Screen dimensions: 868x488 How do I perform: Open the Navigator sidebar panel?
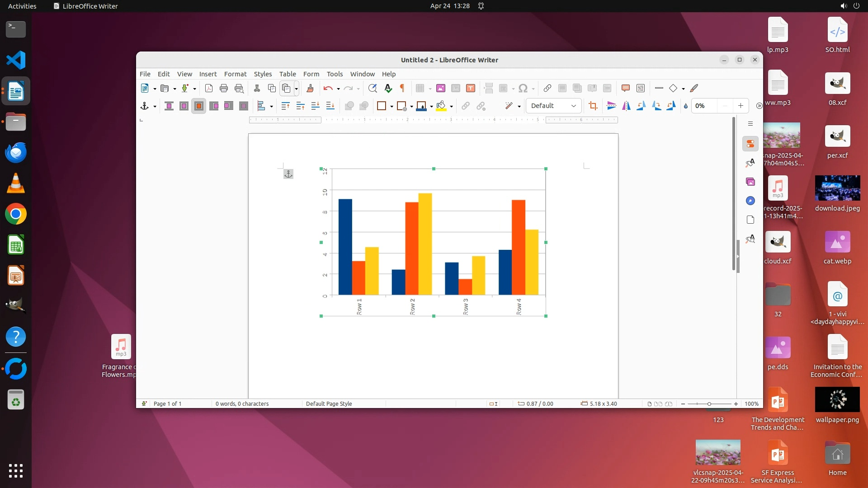point(750,201)
